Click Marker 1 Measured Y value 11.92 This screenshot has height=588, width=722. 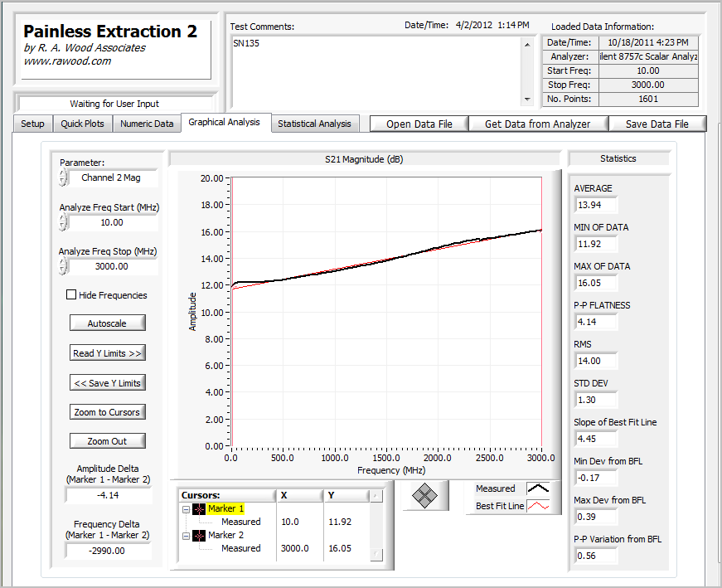click(x=340, y=522)
